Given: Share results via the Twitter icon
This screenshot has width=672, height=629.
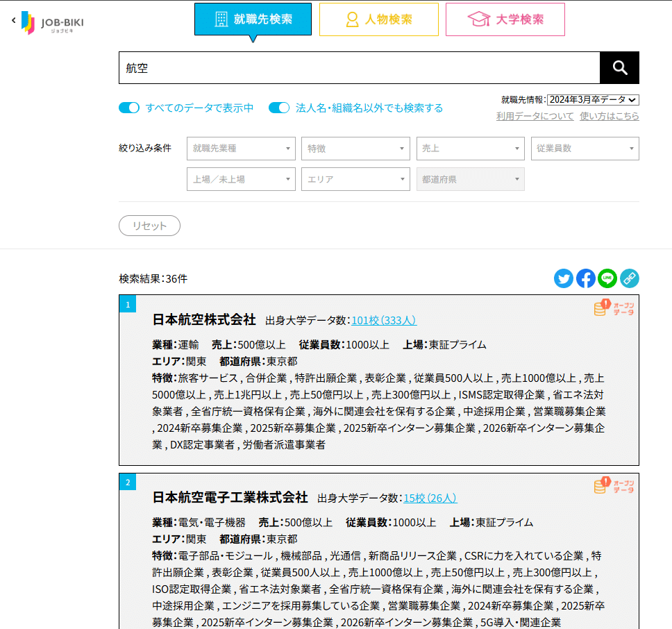Looking at the screenshot, I should (563, 278).
